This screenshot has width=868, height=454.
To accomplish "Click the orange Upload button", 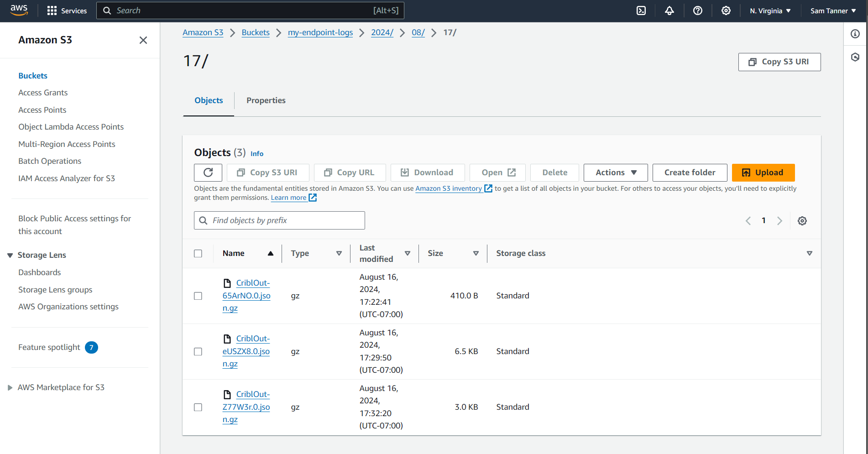I will point(763,172).
